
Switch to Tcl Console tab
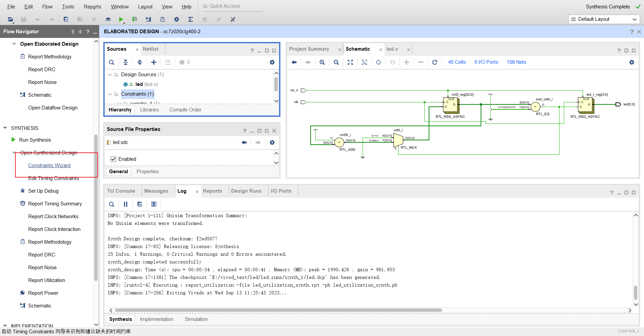(121, 191)
